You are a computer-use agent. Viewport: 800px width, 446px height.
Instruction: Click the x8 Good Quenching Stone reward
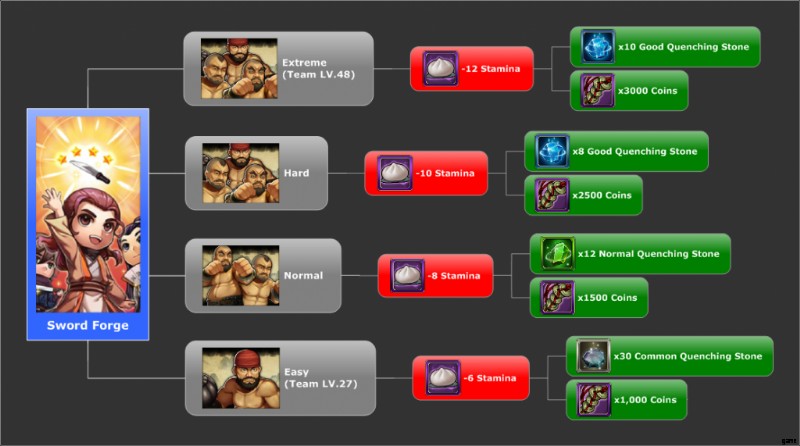(x=616, y=151)
